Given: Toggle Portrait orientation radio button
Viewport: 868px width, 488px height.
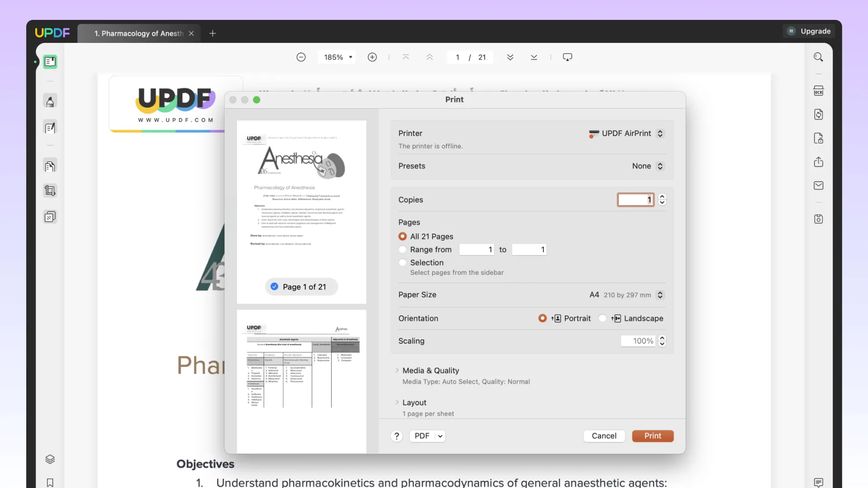Looking at the screenshot, I should pyautogui.click(x=542, y=318).
